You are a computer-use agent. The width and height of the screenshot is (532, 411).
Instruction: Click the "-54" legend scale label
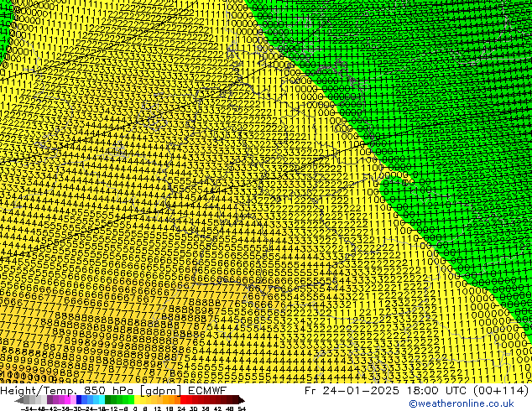pos(27,408)
